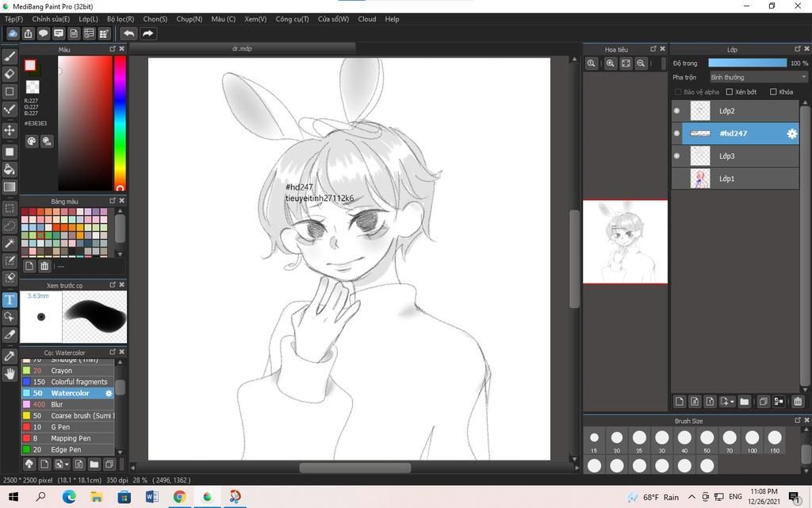Select the transparent color swatch

pos(33,87)
